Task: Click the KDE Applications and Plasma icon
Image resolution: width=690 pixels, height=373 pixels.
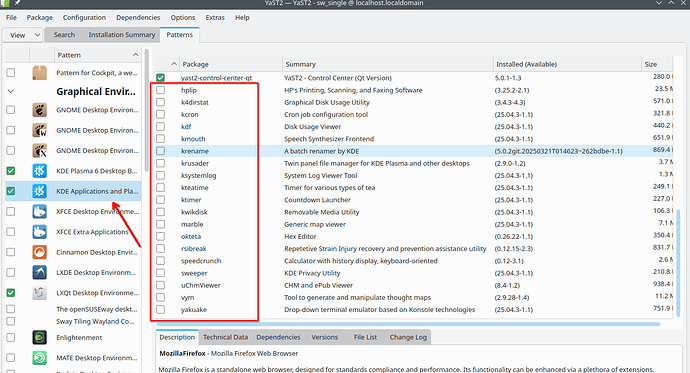Action: (40, 191)
